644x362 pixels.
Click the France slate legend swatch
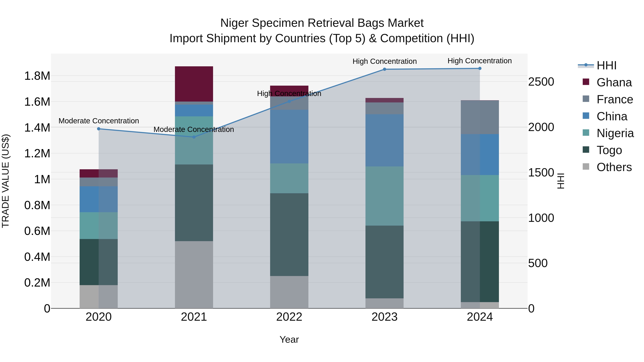click(x=586, y=99)
